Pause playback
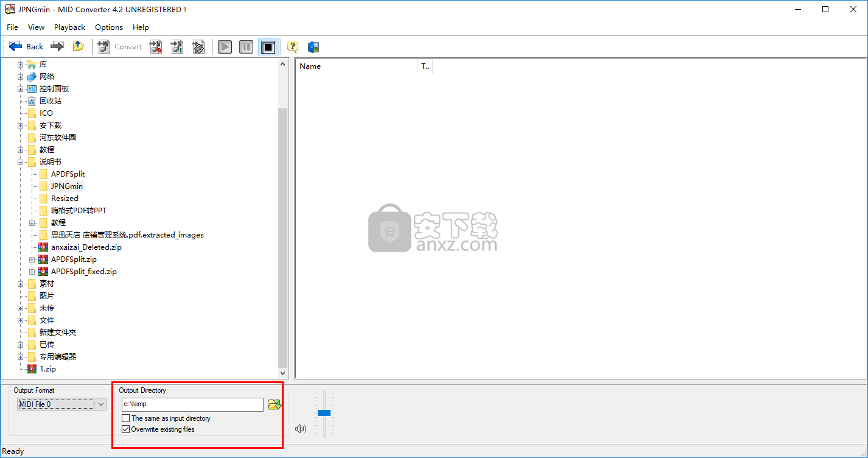The image size is (868, 458). click(x=246, y=47)
